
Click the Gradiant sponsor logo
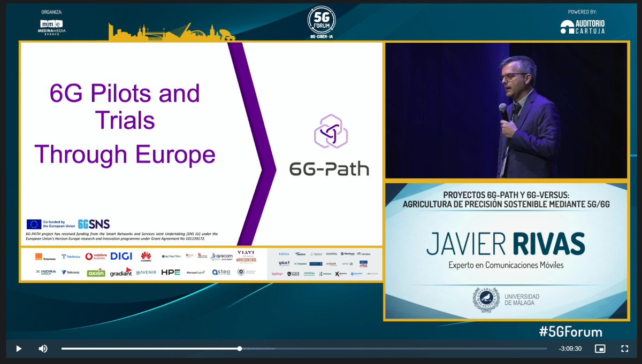coord(121,272)
